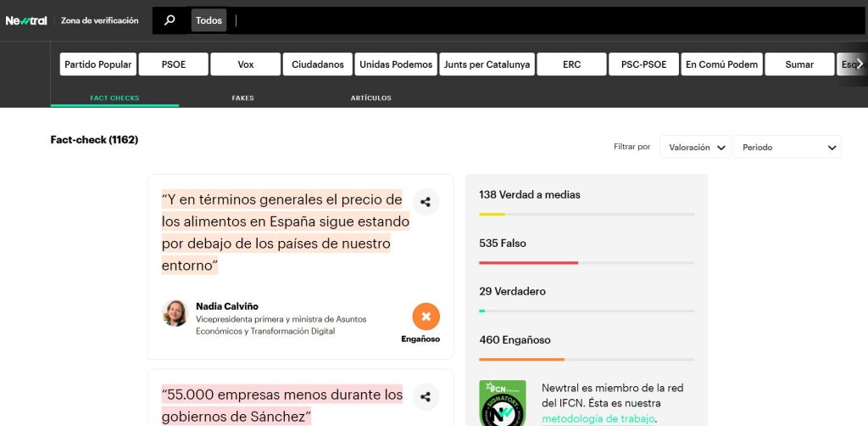
Task: Filter by En Comú Podem
Action: 721,64
